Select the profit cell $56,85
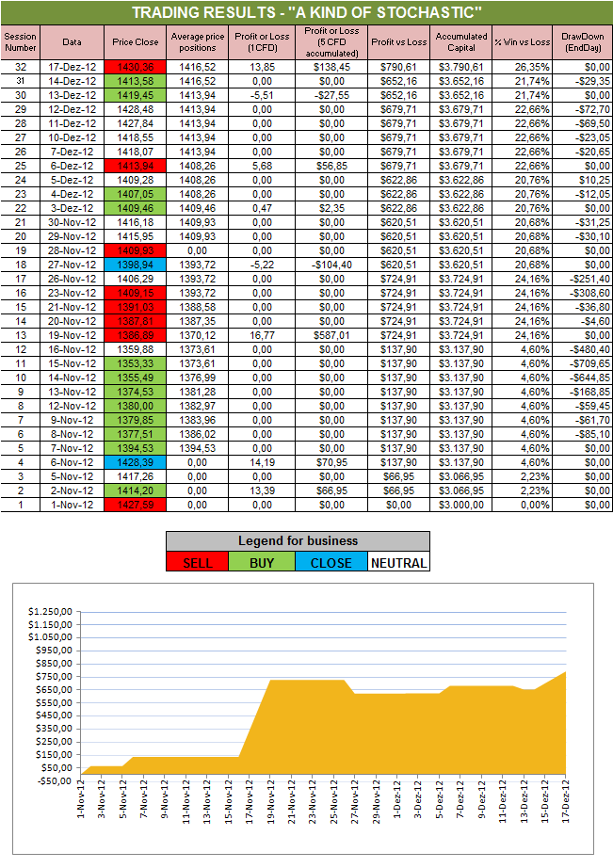This screenshot has height=868, width=613. coord(331,166)
